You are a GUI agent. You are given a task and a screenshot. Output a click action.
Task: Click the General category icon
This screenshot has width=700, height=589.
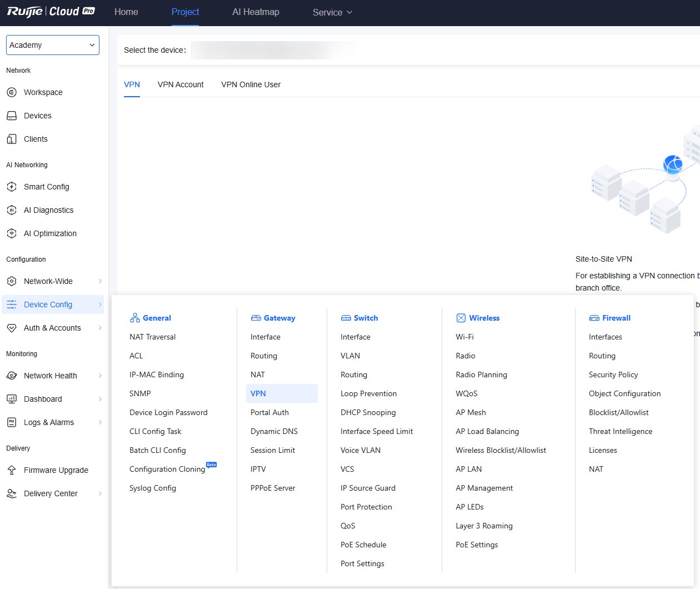[134, 318]
